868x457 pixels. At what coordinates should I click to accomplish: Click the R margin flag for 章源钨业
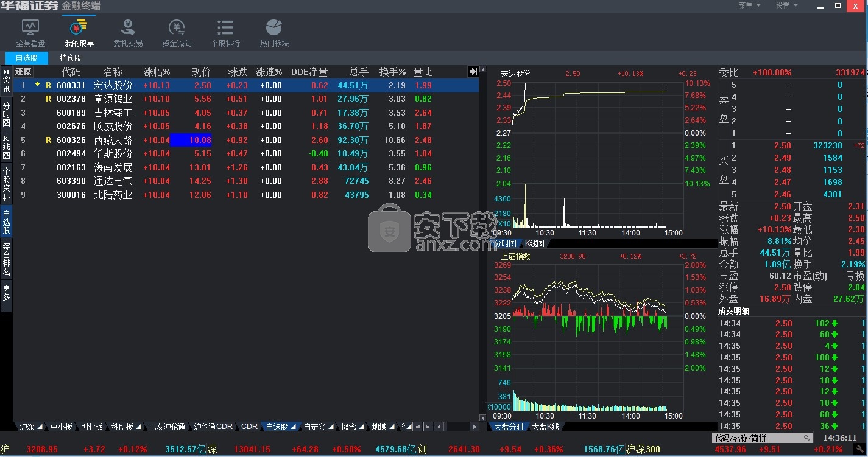pos(49,99)
